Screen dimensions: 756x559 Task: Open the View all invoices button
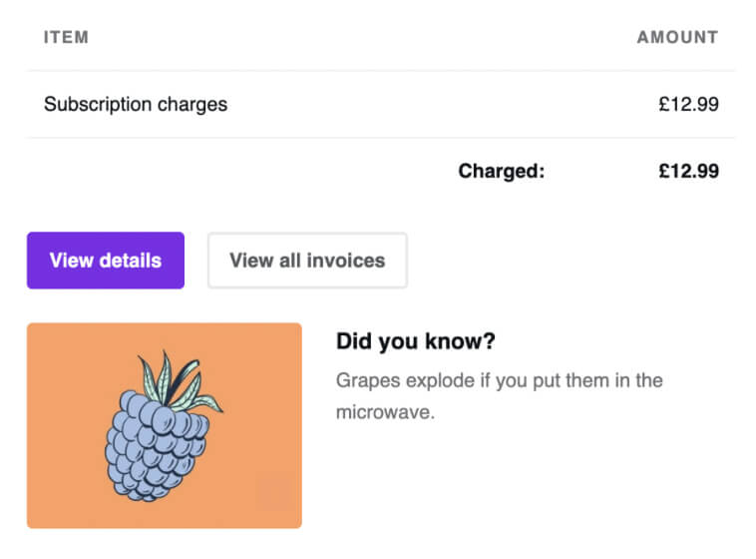(306, 261)
